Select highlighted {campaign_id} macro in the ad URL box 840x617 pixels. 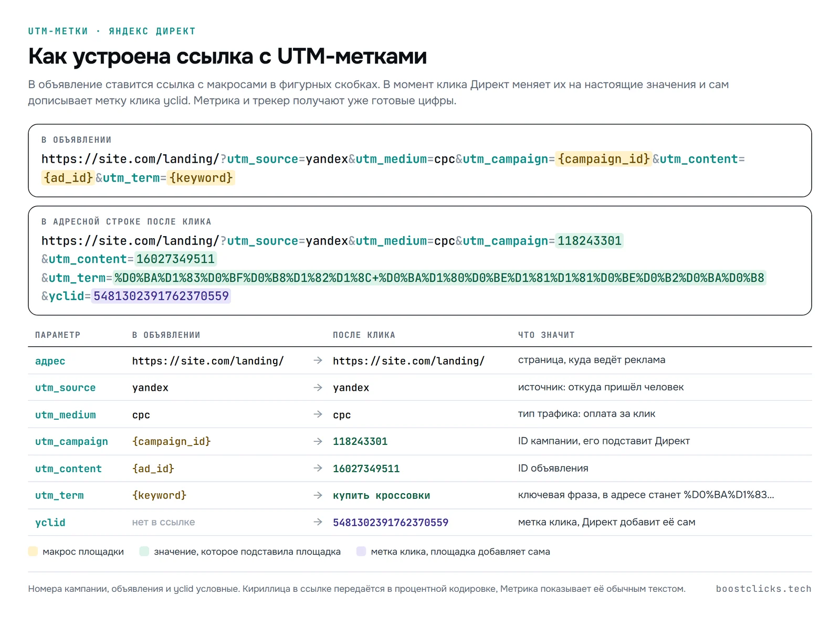604,159
